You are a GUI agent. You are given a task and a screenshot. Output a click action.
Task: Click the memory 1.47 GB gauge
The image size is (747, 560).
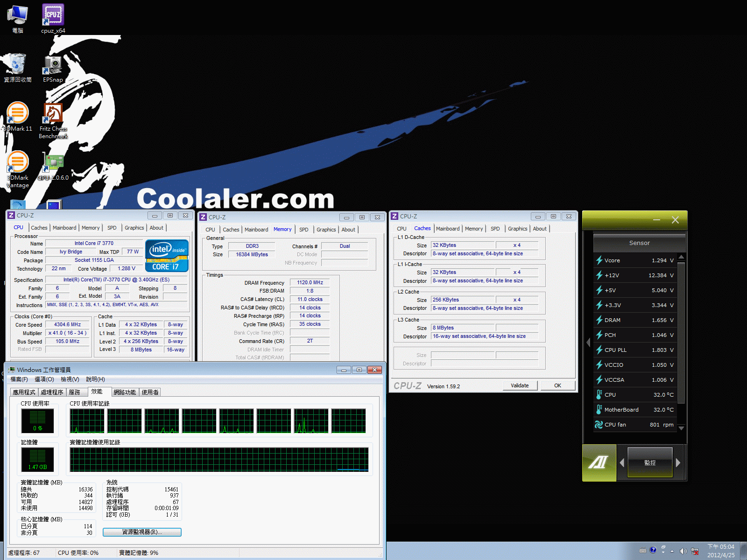(x=37, y=460)
